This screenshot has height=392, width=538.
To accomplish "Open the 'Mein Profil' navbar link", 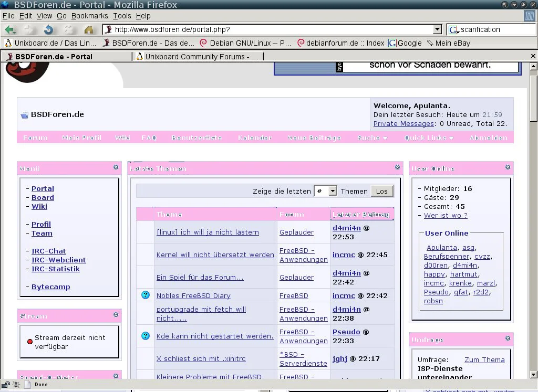I will (81, 137).
